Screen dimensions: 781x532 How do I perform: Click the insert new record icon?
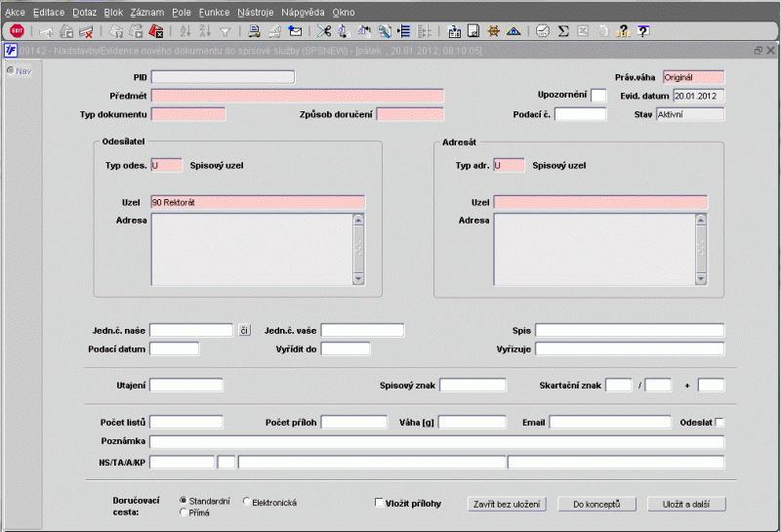coord(46,32)
